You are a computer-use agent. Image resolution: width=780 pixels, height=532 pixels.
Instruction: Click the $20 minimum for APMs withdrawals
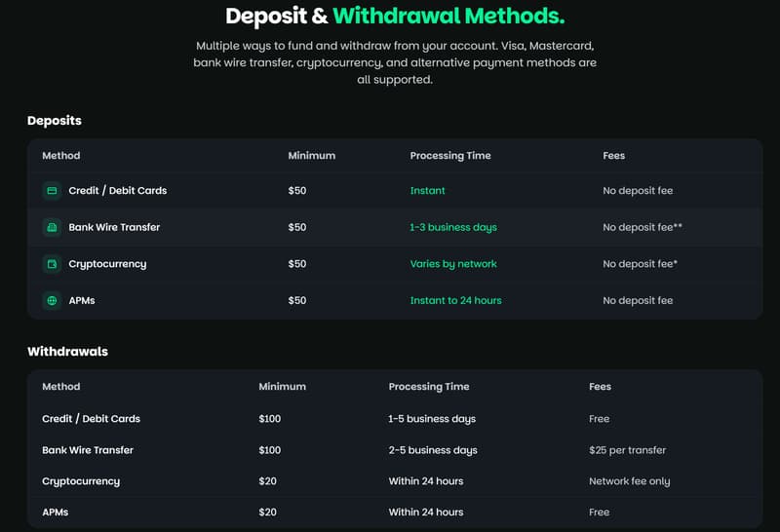(x=267, y=513)
